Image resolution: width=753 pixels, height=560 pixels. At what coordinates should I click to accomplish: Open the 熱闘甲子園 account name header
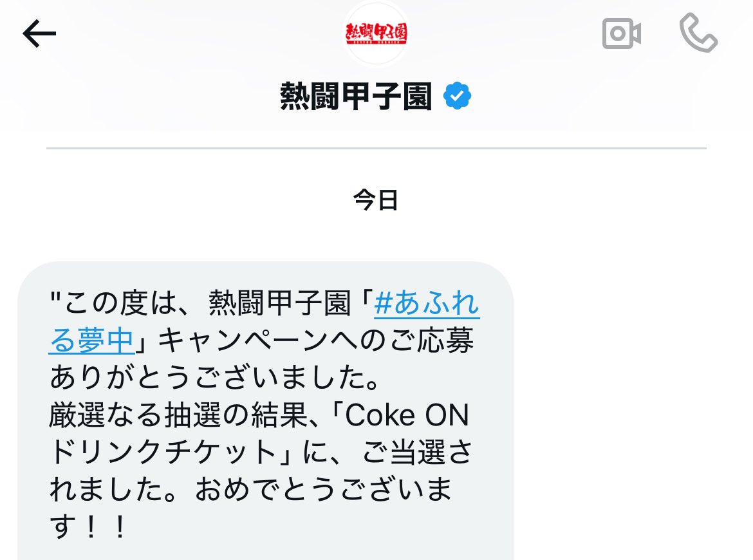[x=356, y=96]
